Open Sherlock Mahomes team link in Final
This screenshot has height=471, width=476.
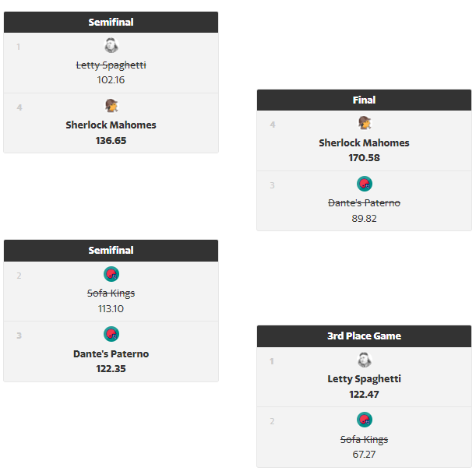click(364, 142)
